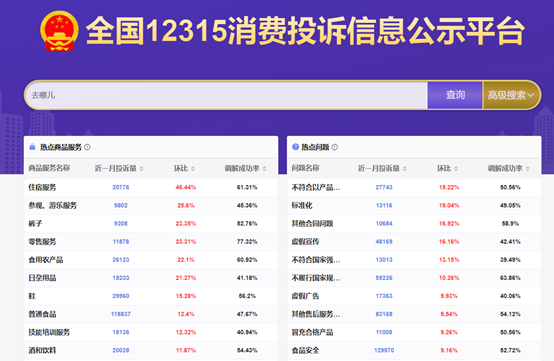The height and width of the screenshot is (361, 554).
Task: Click the 问题名称 column header
Action: 305,168
